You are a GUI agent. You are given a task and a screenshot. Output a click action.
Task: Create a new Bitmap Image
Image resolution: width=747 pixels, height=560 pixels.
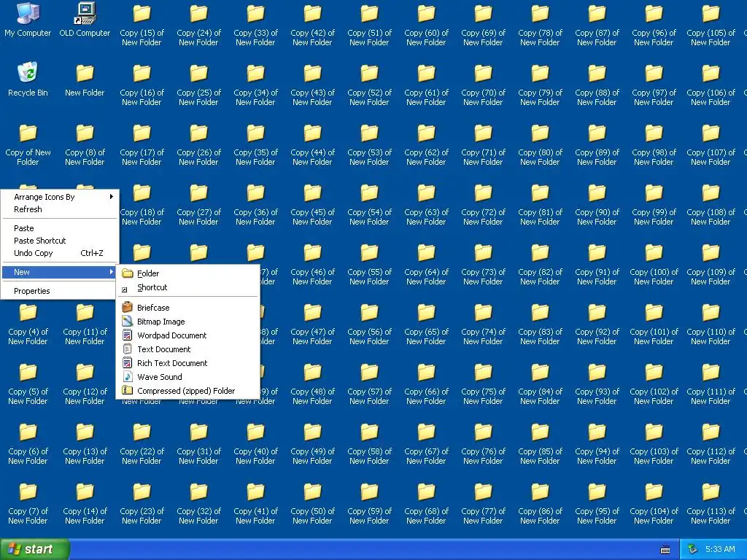(188, 322)
